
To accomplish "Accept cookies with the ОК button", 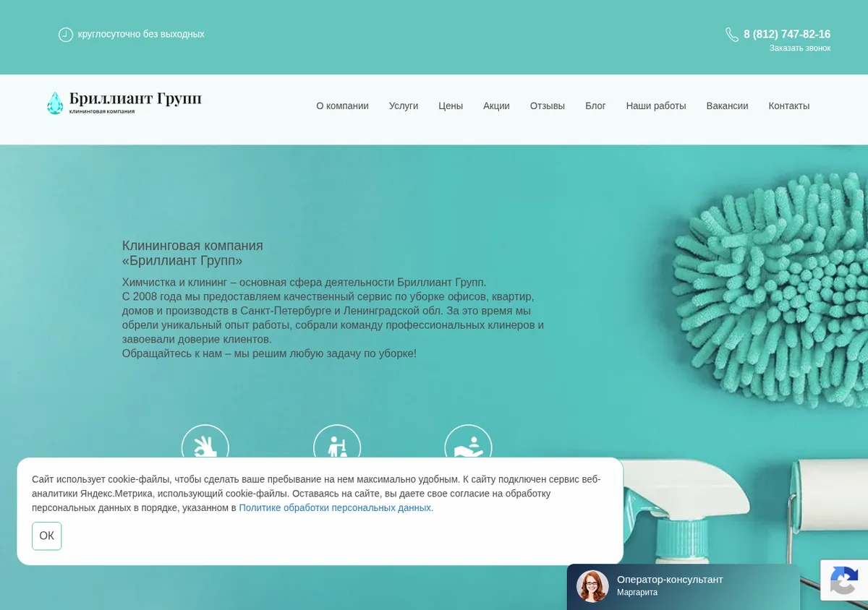I will coord(47,536).
